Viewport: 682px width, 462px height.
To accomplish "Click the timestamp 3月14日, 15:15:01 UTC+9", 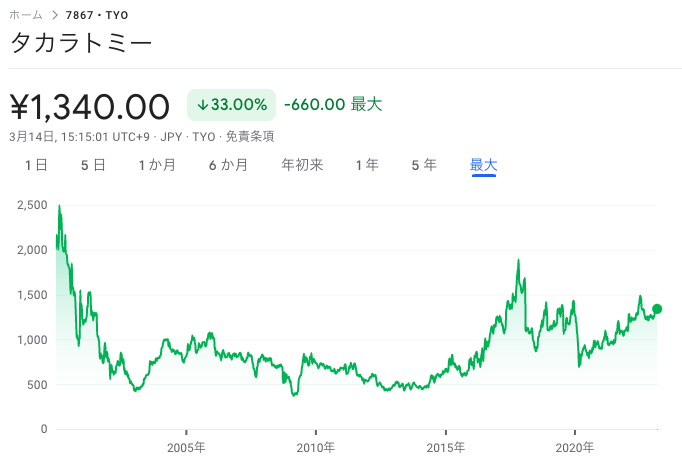I will click(x=80, y=137).
